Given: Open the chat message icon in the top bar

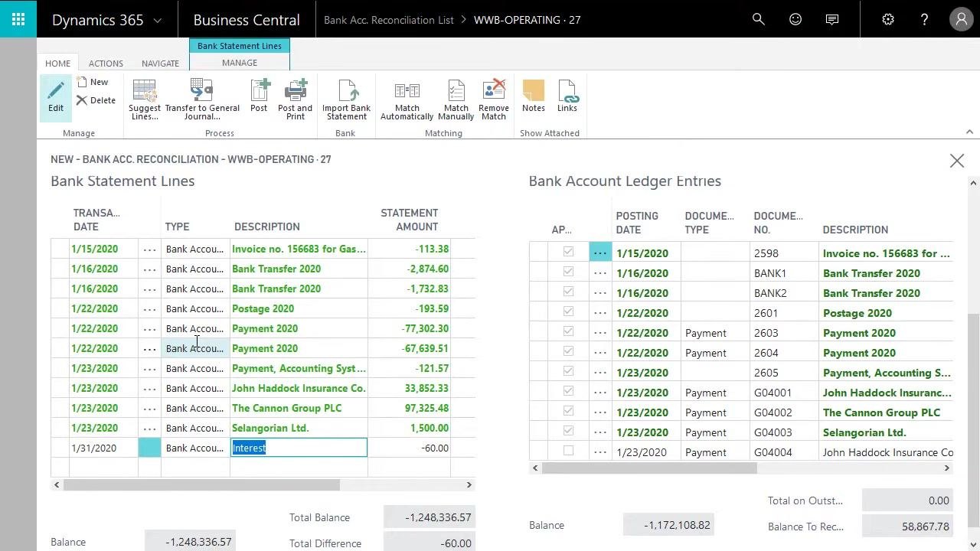Looking at the screenshot, I should 832,19.
